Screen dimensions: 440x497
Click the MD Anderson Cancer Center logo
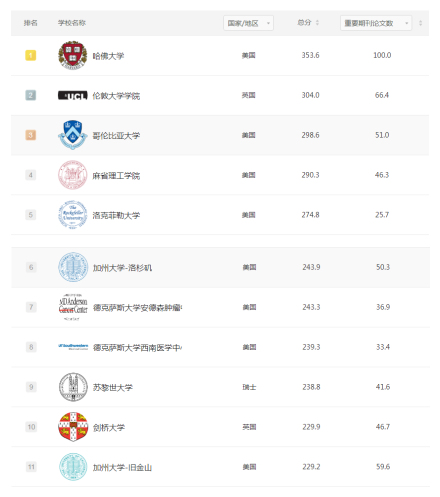(x=73, y=307)
